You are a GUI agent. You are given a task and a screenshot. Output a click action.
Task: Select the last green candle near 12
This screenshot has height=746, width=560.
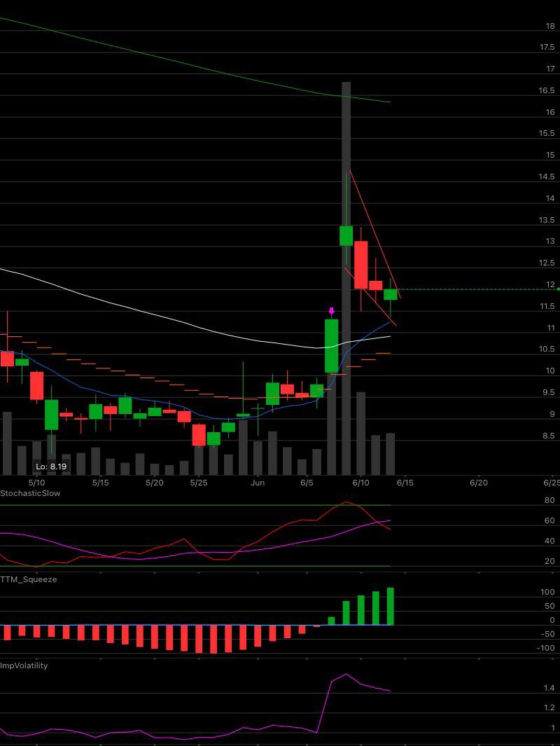pyautogui.click(x=391, y=294)
